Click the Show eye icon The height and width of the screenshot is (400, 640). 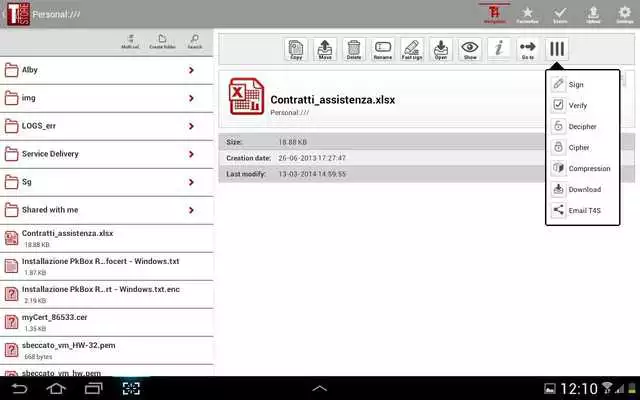[469, 49]
